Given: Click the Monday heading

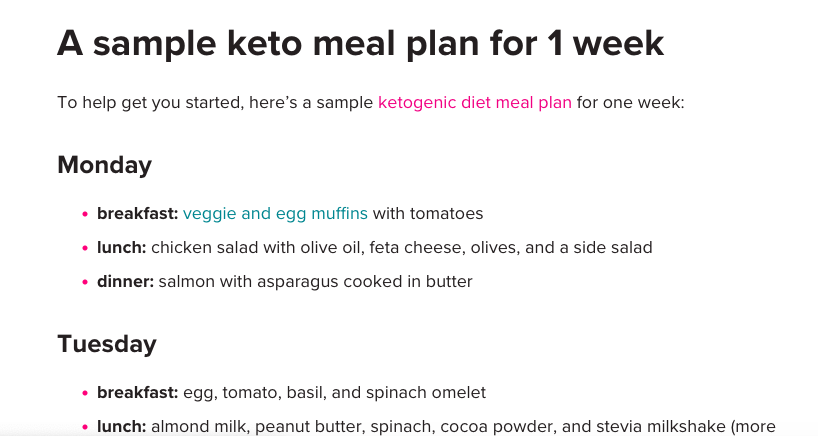Looking at the screenshot, I should click(104, 165).
